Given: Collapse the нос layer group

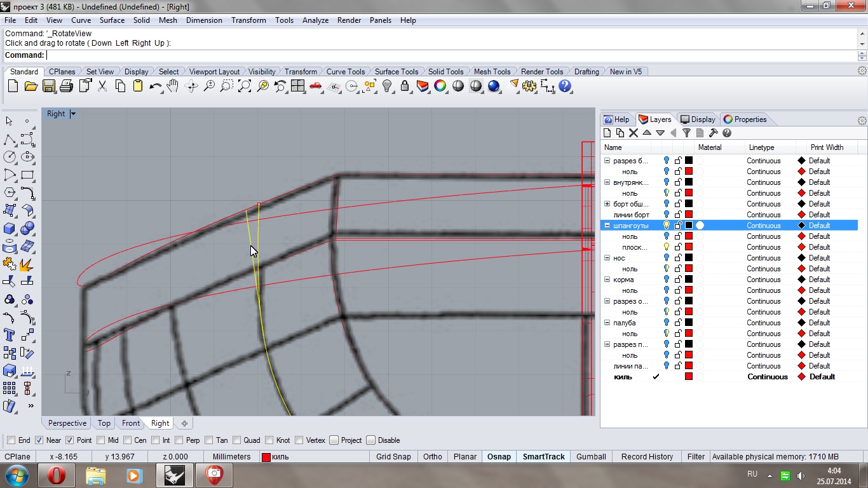Looking at the screenshot, I should [607, 258].
